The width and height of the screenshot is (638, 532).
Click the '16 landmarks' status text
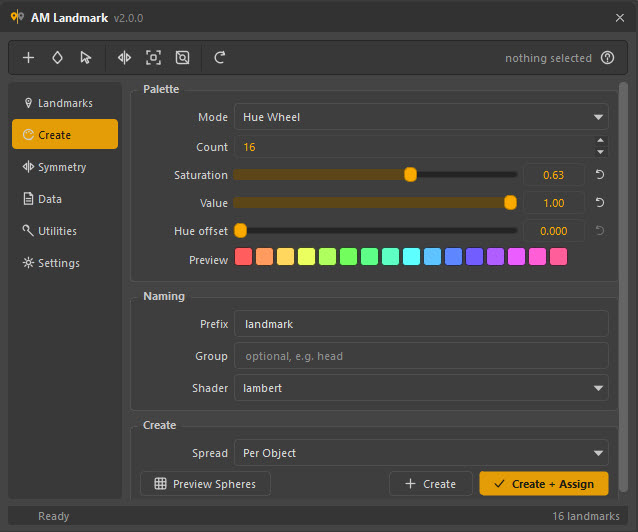point(586,516)
